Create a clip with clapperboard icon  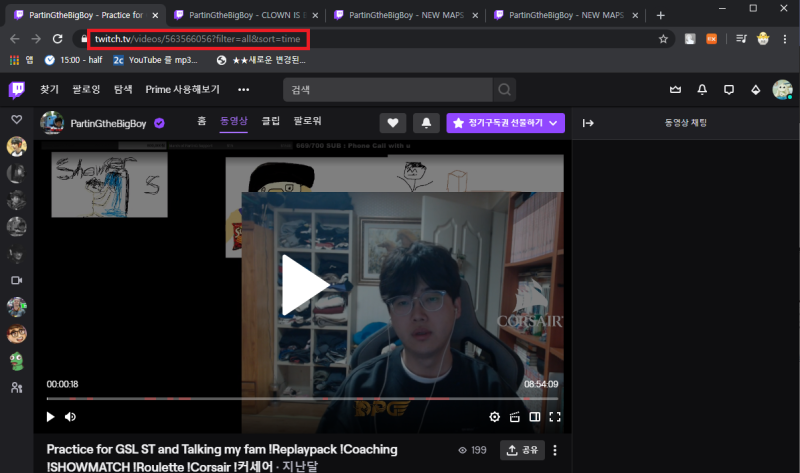[x=515, y=417]
